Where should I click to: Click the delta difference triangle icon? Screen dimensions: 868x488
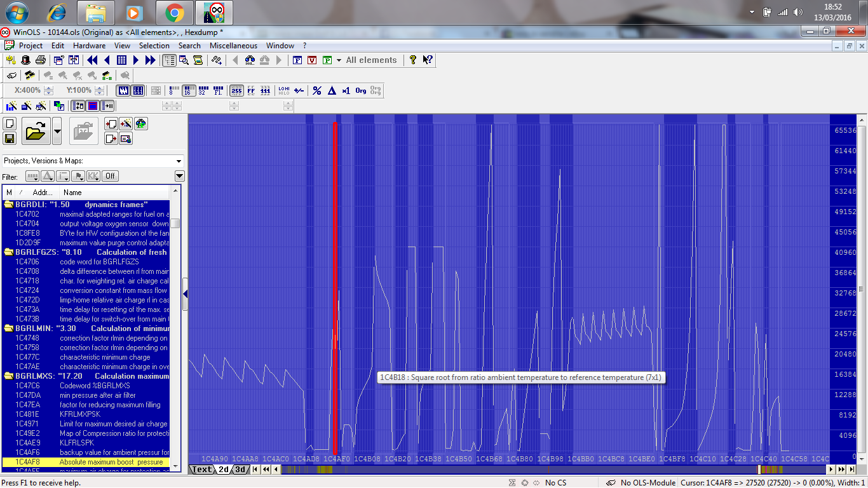pyautogui.click(x=331, y=90)
